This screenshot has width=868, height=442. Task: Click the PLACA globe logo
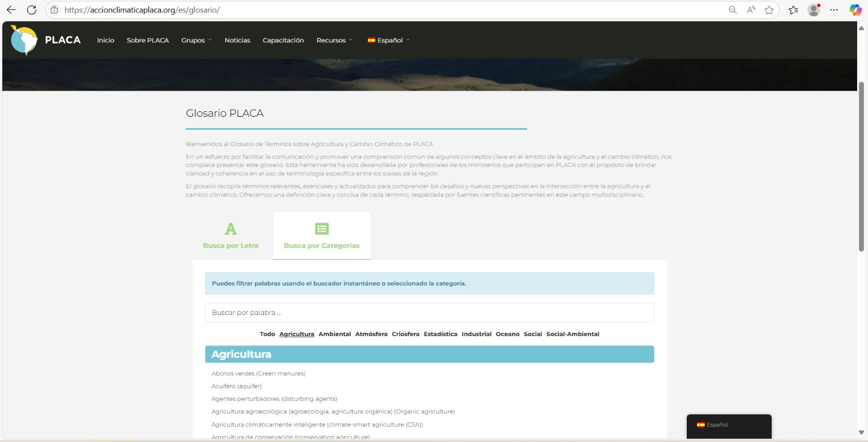coord(24,40)
